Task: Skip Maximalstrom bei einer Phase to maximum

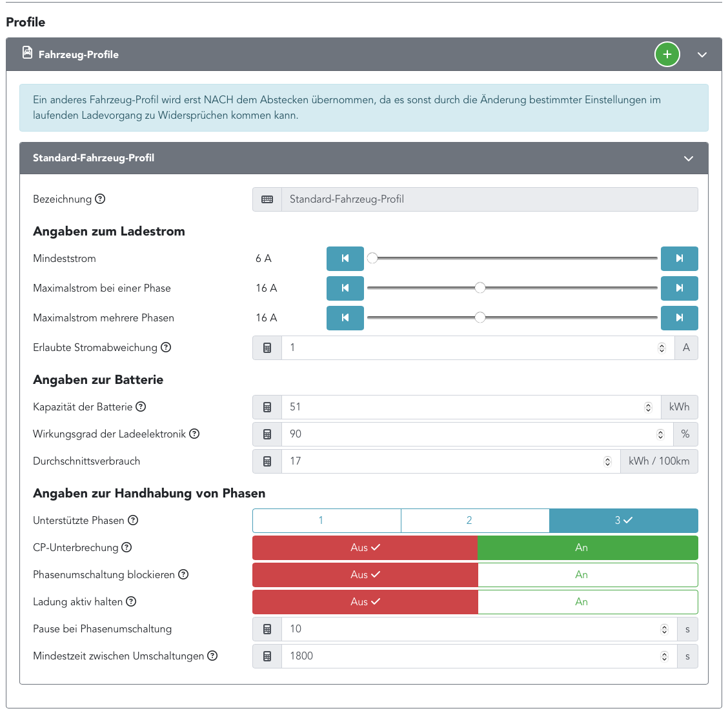Action: [x=679, y=288]
